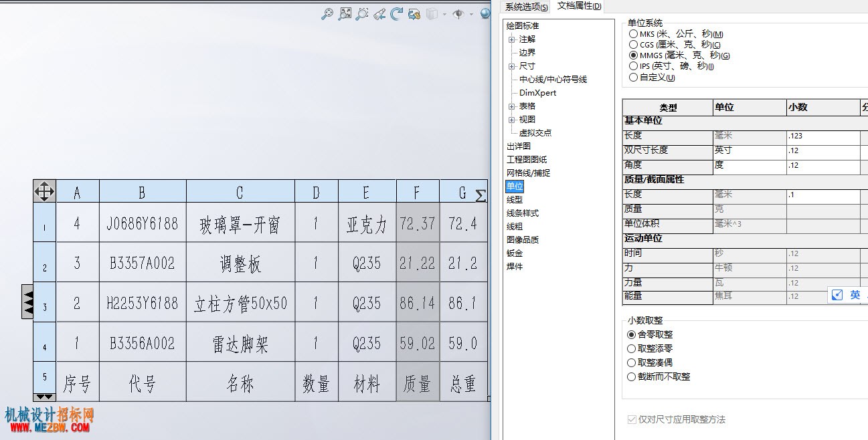Select MKS unit system radio button
The image size is (868, 440).
[633, 33]
